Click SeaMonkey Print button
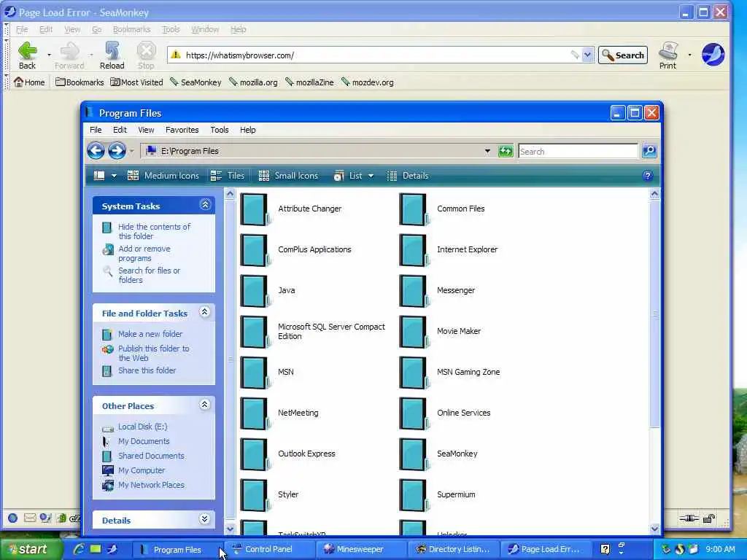The width and height of the screenshot is (747, 560). pos(668,55)
